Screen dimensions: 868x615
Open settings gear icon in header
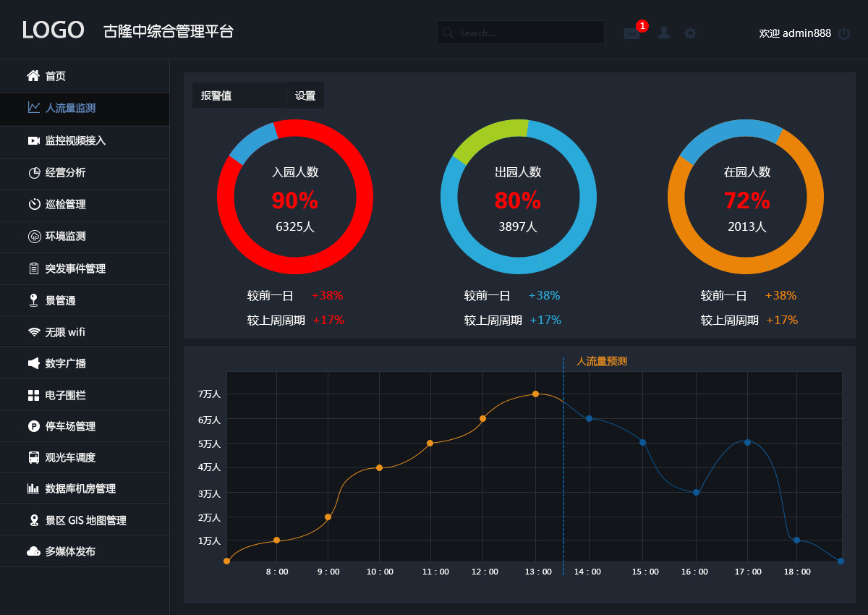tap(691, 33)
